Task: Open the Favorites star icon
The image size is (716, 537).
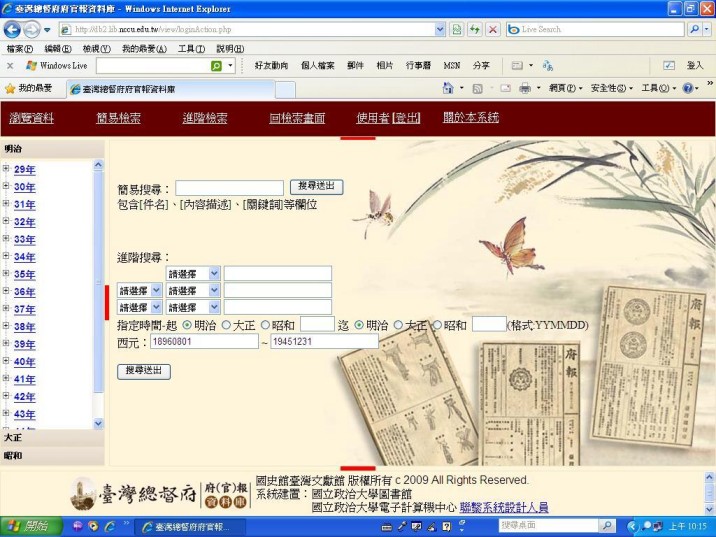Action: pos(10,89)
